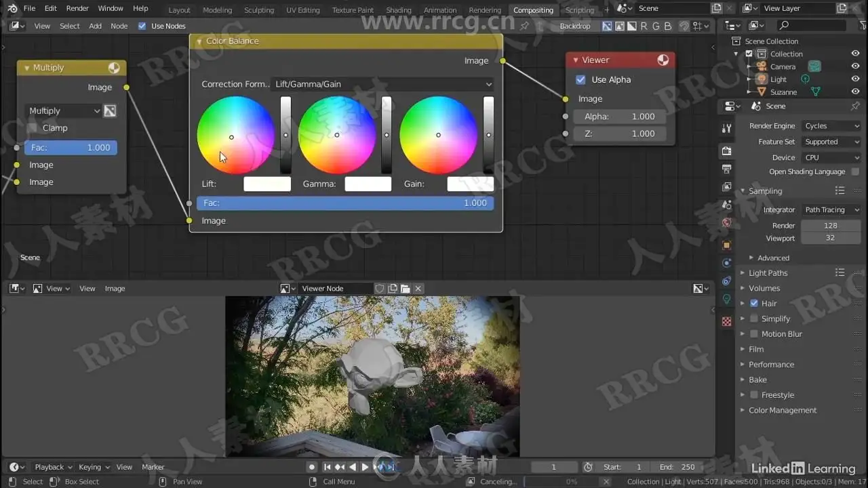The height and width of the screenshot is (488, 868).
Task: Click the End frame field
Action: tap(678, 467)
